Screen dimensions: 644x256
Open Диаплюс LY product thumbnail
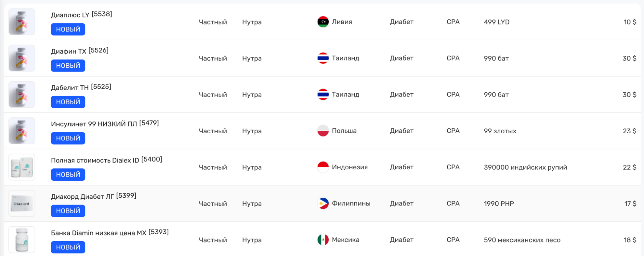pos(22,22)
